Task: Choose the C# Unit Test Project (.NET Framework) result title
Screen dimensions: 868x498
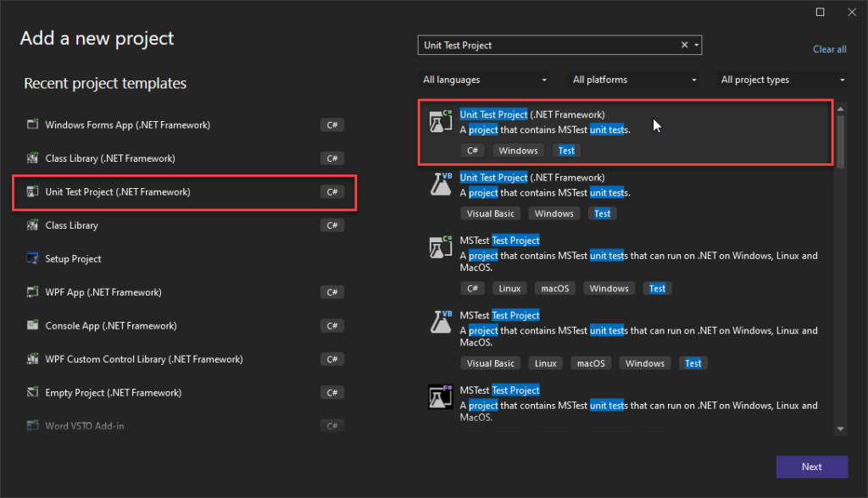Action: tap(532, 114)
